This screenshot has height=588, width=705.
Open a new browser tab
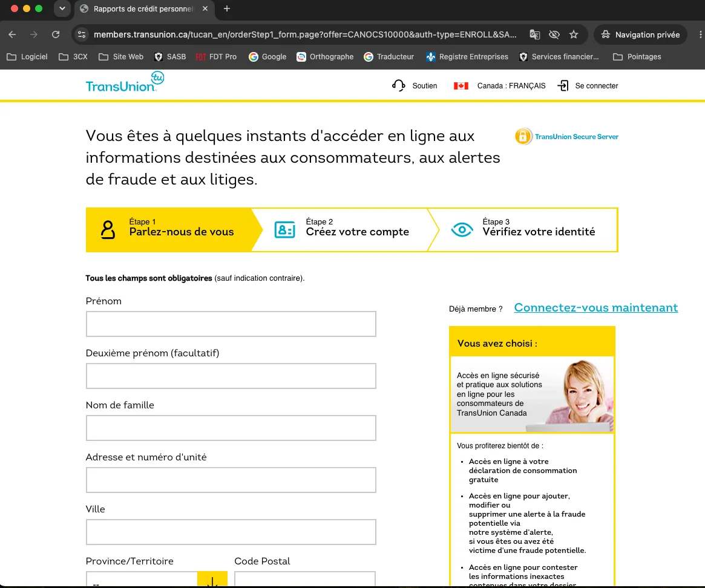pyautogui.click(x=226, y=8)
